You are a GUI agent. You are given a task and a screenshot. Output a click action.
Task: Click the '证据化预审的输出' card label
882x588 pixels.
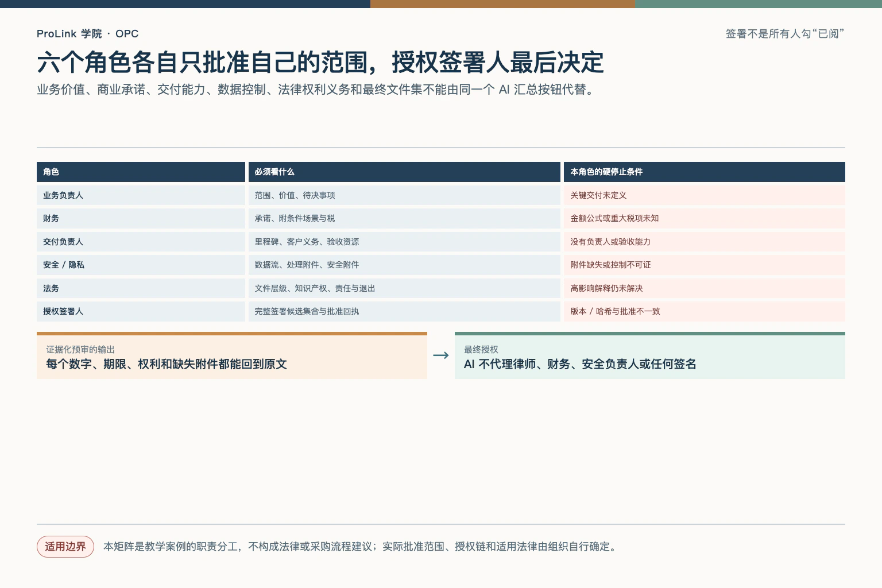coord(80,350)
